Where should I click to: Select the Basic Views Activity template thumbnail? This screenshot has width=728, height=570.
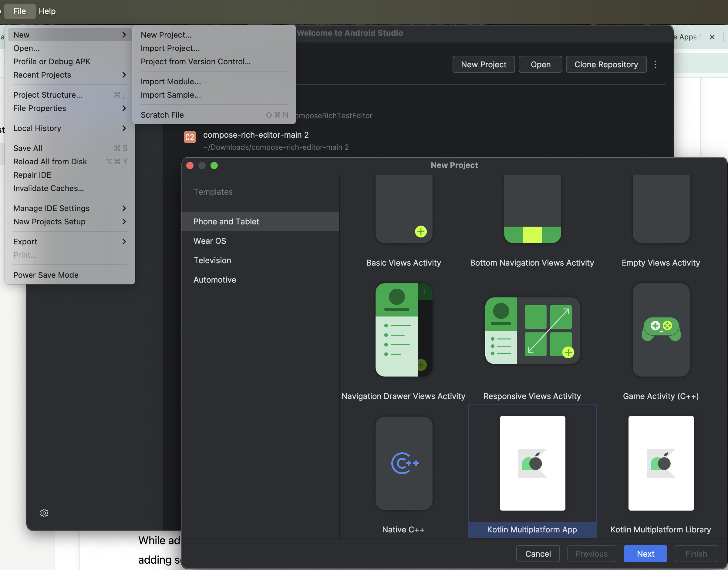pyautogui.click(x=404, y=209)
